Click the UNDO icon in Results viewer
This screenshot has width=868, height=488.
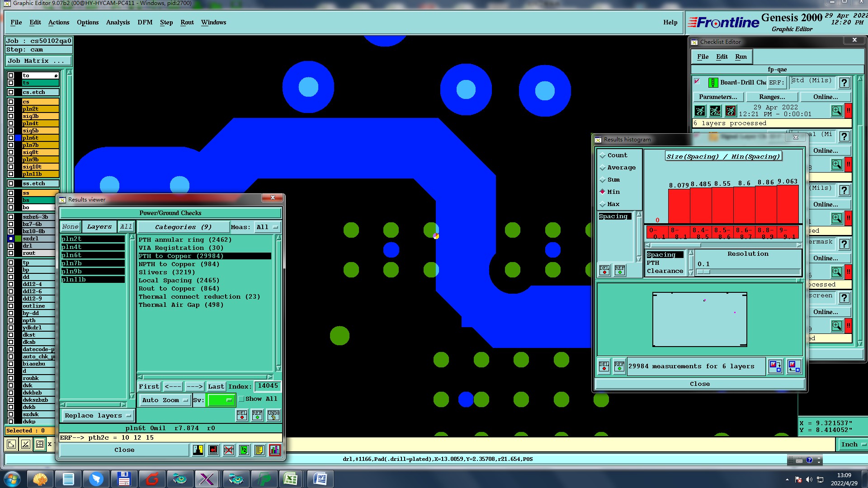pos(273,415)
